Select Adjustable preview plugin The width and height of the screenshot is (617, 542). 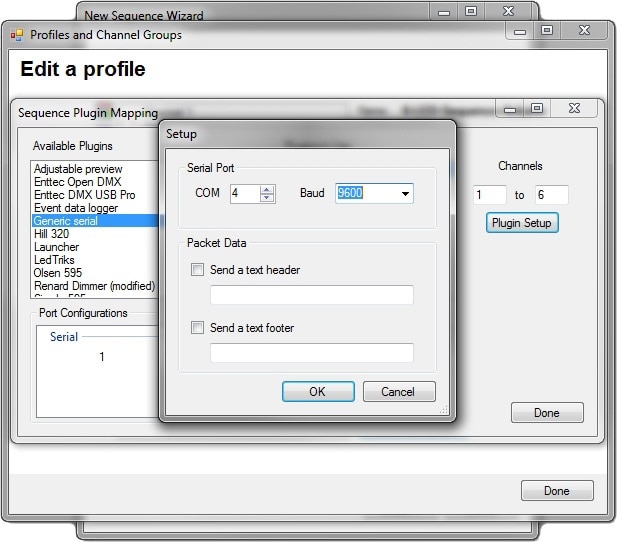tap(94, 169)
